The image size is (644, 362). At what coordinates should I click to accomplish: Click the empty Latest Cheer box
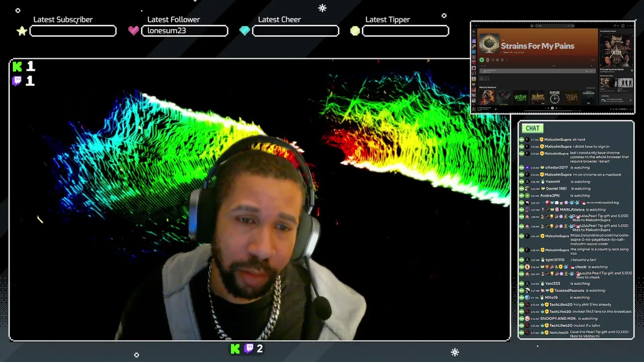coord(295,31)
